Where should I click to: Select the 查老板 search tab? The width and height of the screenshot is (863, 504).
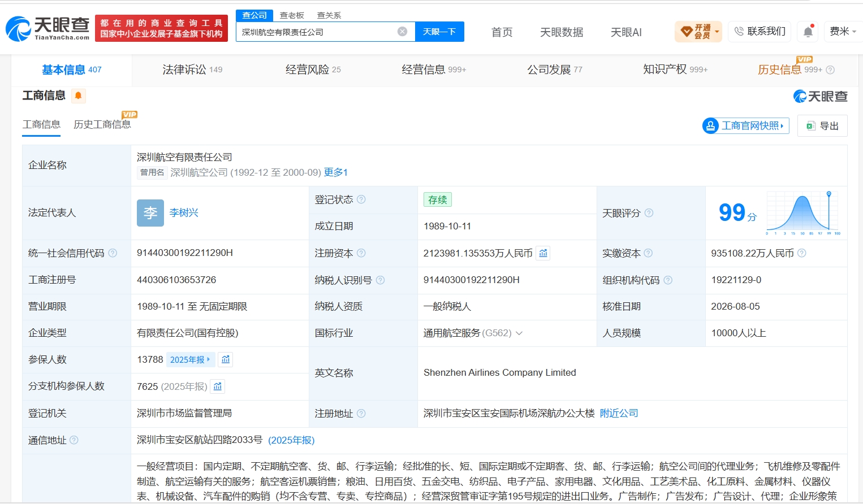pyautogui.click(x=292, y=15)
